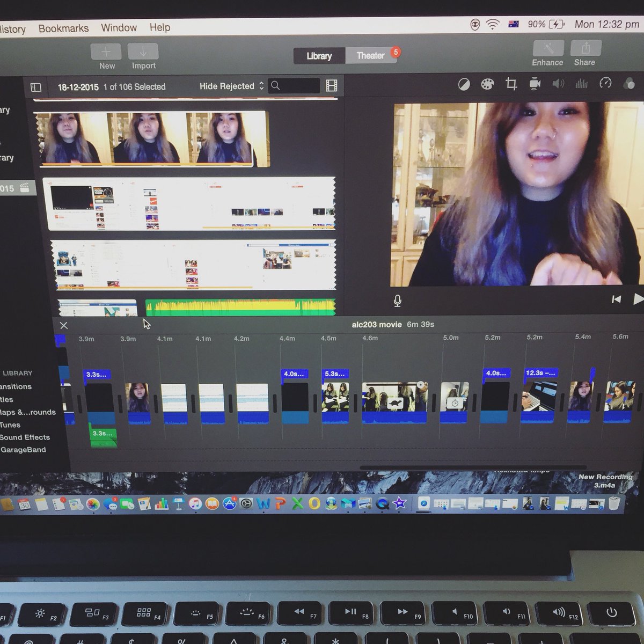
Task: Click the search magnifier icon in browser
Action: [275, 85]
